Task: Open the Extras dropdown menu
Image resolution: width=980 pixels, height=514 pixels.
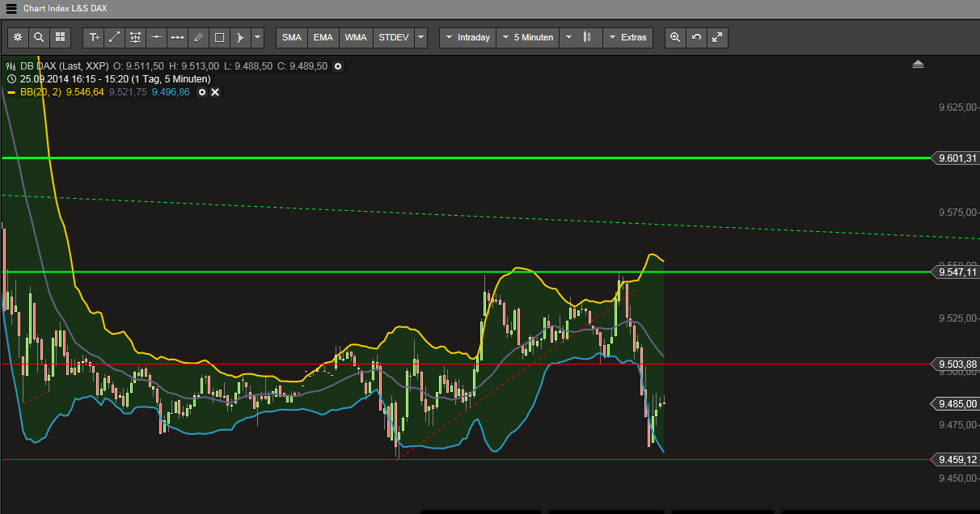Action: pos(627,37)
